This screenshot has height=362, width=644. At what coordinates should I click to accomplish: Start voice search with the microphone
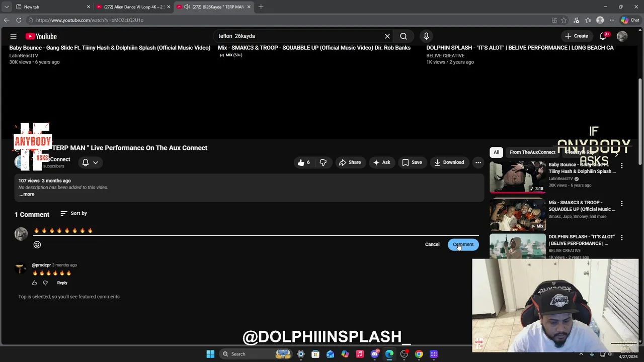[426, 36]
